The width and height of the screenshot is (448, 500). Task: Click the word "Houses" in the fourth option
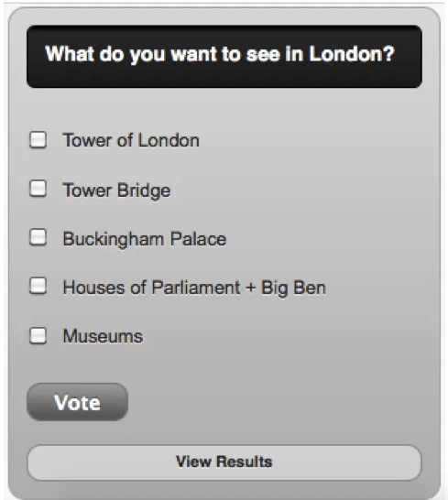click(94, 288)
